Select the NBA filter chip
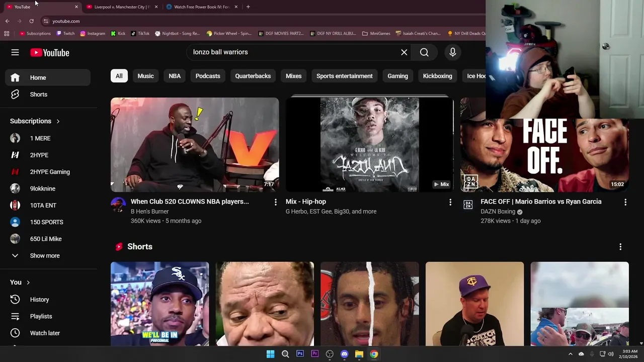644x362 pixels. pyautogui.click(x=175, y=76)
